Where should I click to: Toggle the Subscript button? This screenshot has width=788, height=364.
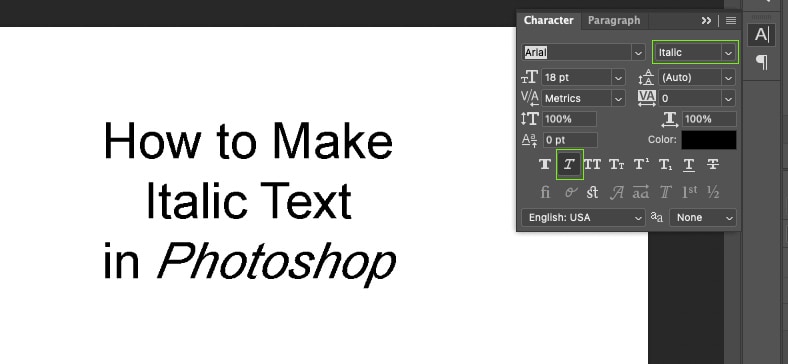click(665, 164)
